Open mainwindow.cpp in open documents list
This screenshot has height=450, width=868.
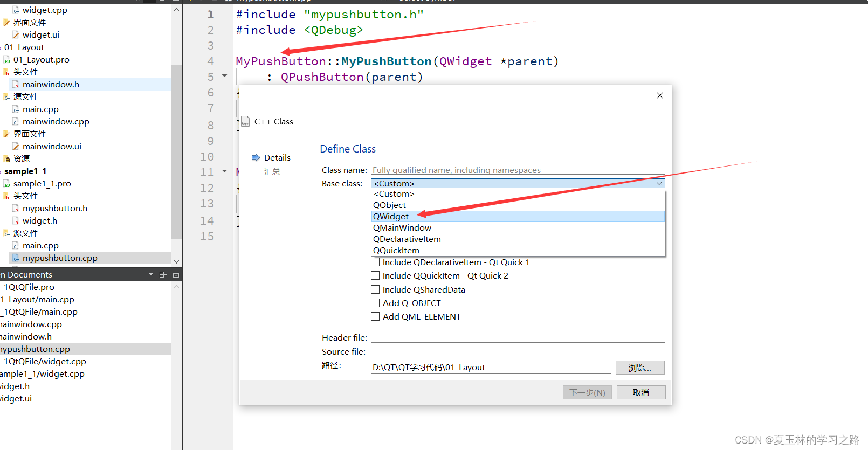click(31, 324)
